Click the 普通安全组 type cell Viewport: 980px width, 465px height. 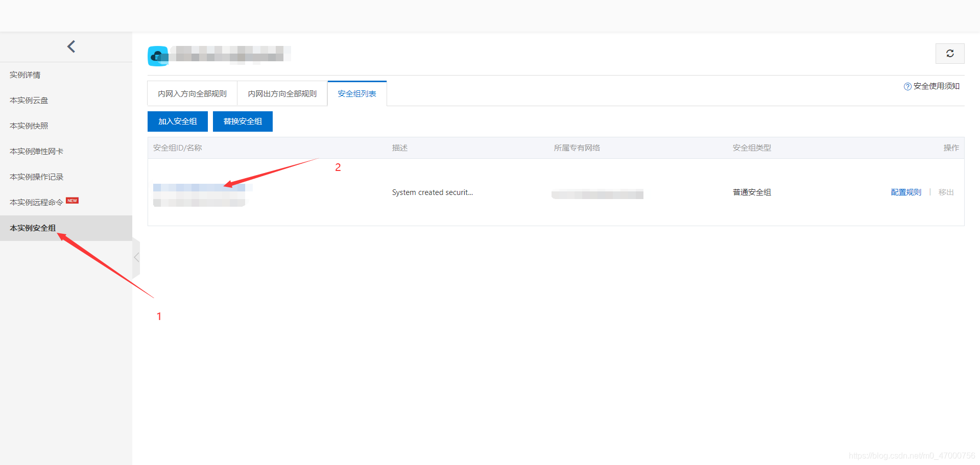752,192
